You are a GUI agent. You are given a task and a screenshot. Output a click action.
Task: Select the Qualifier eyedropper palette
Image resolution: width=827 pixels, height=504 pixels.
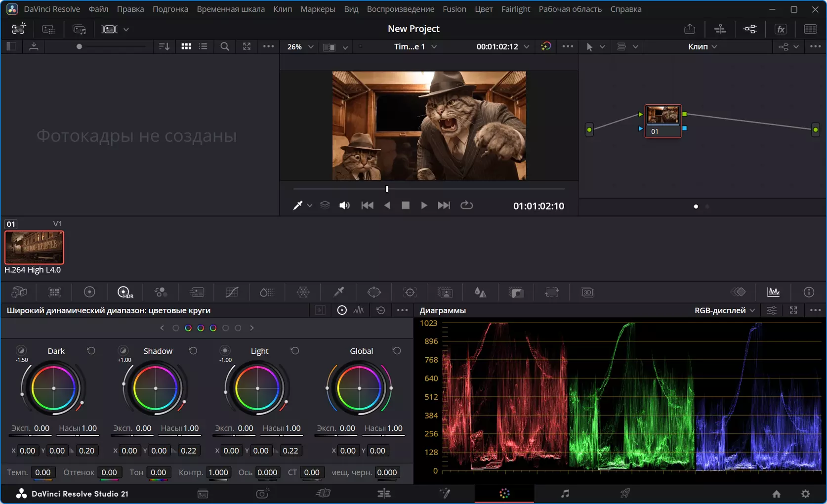click(x=338, y=293)
